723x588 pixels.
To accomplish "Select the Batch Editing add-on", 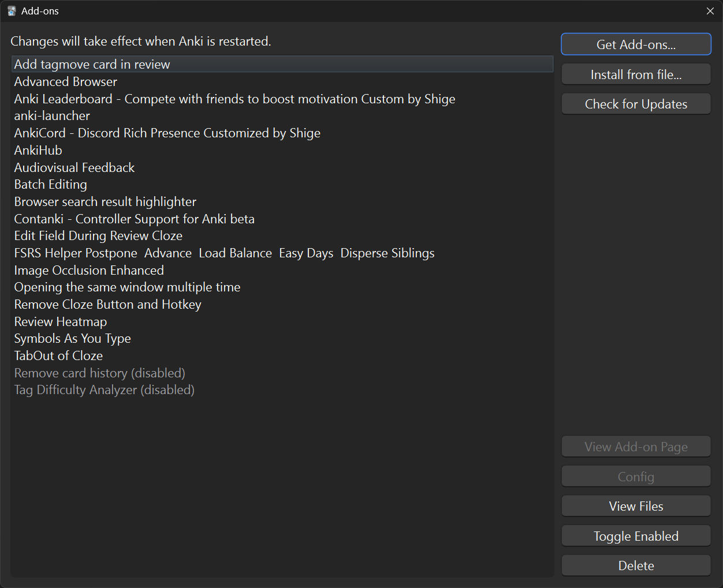I will 282,184.
